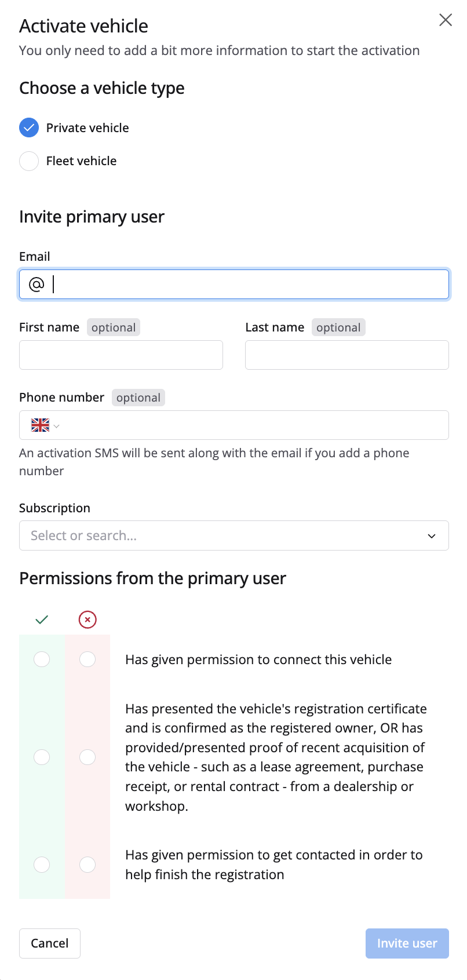Focus the First name input field
This screenshot has width=467, height=980.
click(121, 355)
